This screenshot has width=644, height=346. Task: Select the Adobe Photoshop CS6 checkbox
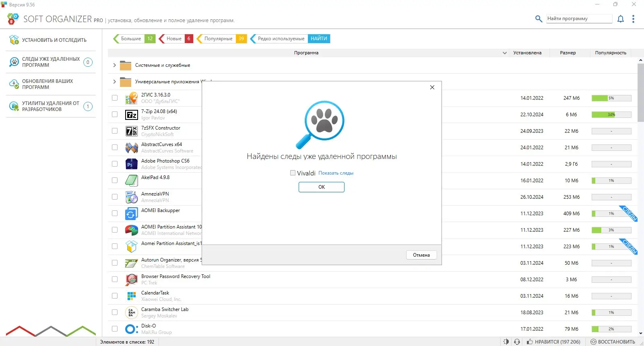pyautogui.click(x=115, y=164)
